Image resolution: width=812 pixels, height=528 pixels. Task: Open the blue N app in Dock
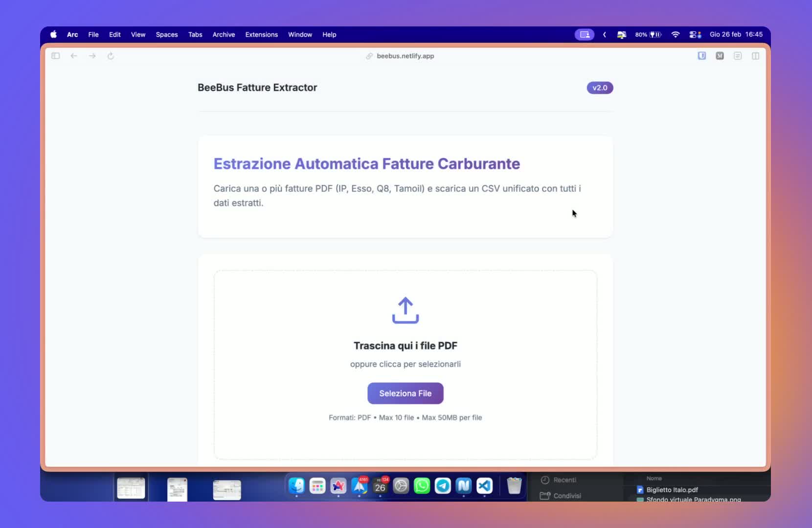pyautogui.click(x=464, y=486)
